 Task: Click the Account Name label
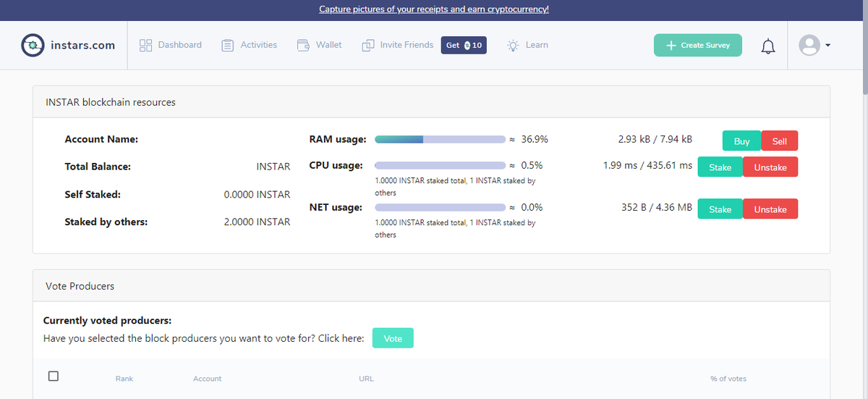101,139
